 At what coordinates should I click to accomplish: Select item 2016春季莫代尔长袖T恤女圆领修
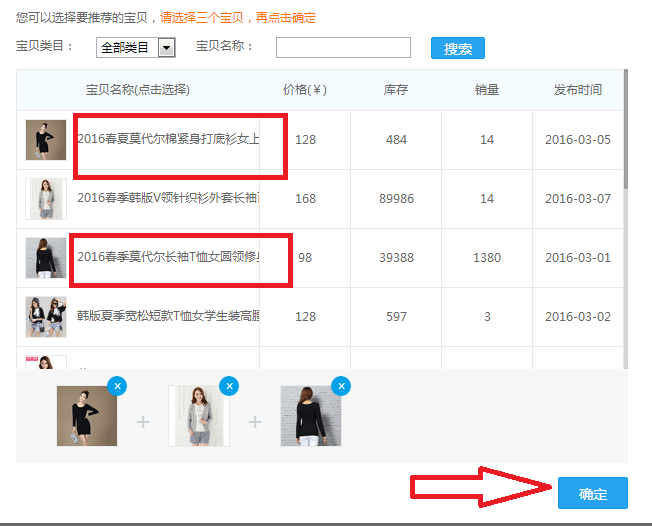coord(168,257)
